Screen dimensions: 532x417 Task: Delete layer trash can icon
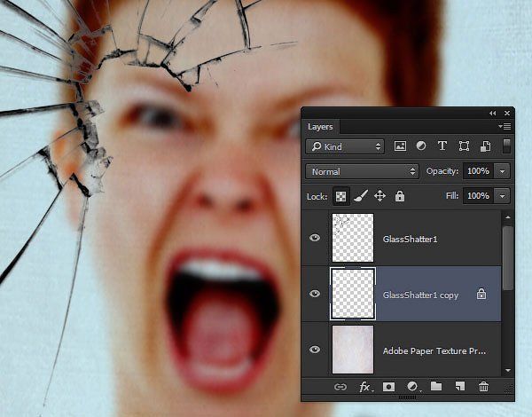tap(483, 387)
